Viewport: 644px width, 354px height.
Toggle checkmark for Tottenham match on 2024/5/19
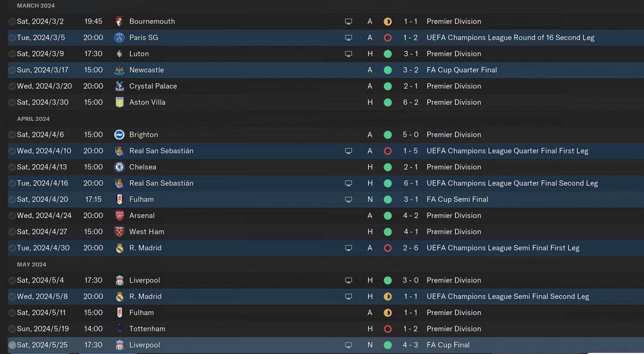point(12,329)
